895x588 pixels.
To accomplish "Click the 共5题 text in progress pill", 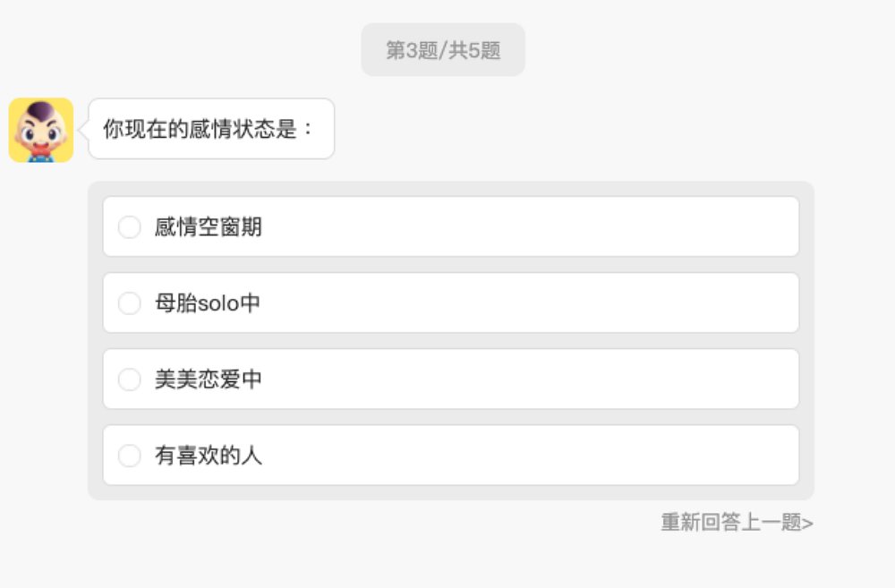I will [x=474, y=50].
